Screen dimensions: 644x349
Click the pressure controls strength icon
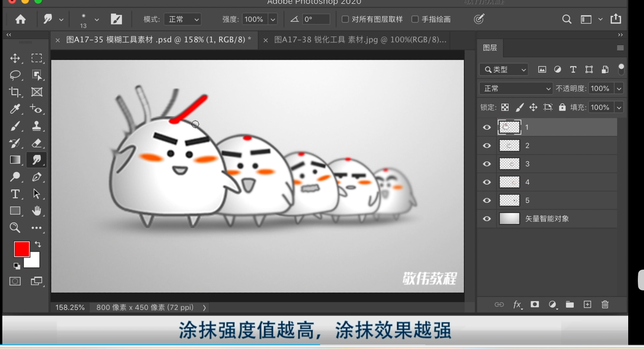(479, 19)
